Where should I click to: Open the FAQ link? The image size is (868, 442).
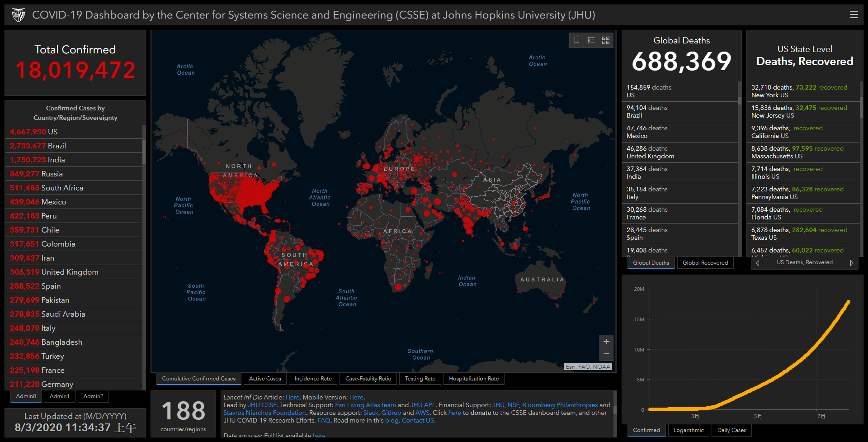click(324, 421)
